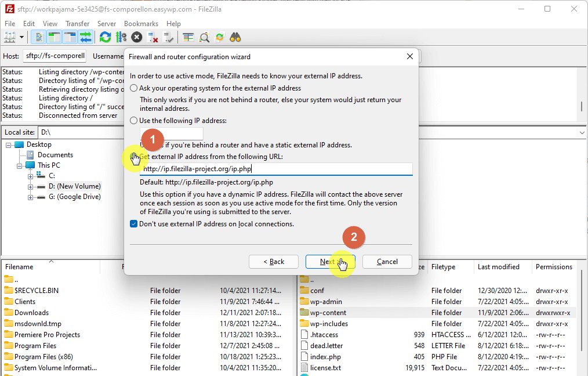Screen dimensions: 588x376
Task: Select the dead.letter file row
Action: tap(438, 346)
